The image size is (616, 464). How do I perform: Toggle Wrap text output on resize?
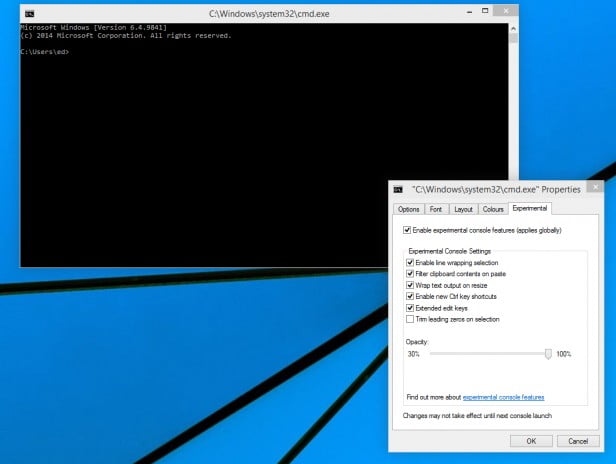(x=411, y=285)
